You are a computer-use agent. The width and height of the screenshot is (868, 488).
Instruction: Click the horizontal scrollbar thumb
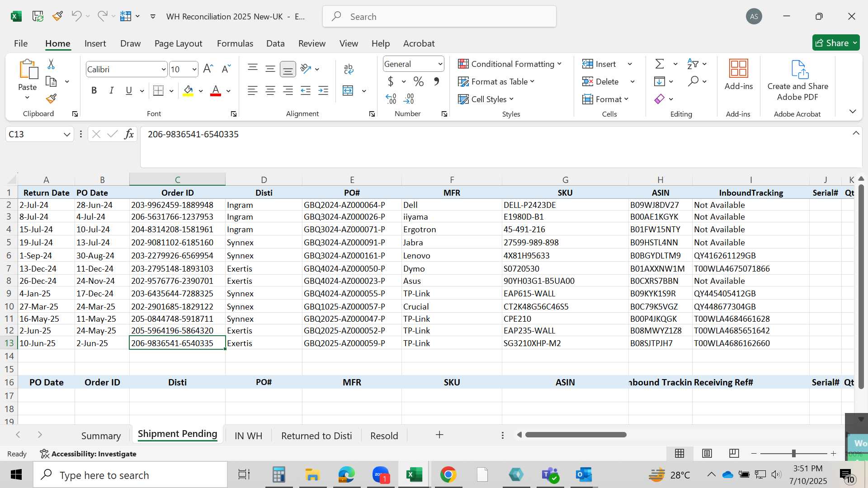[576, 435]
